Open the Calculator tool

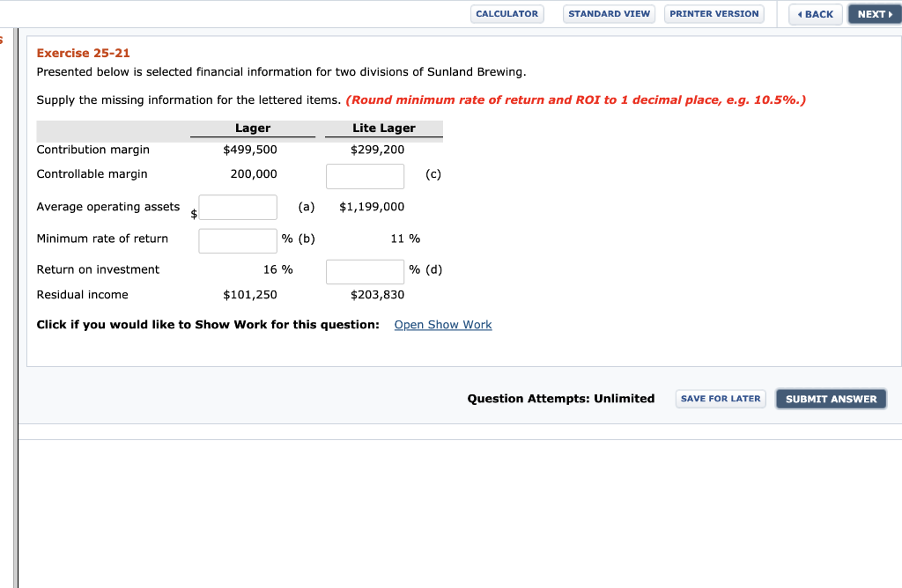click(506, 13)
